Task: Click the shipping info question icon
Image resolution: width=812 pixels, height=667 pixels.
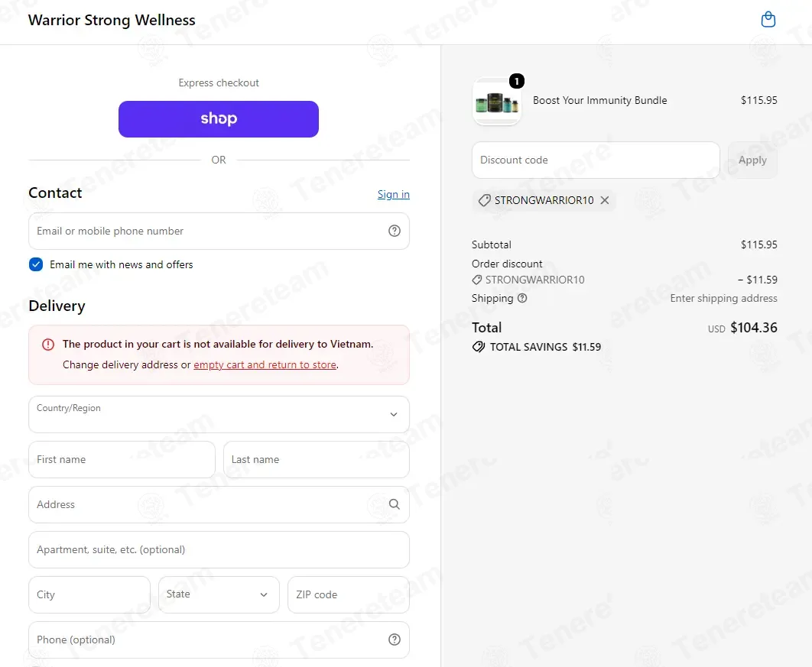Action: 522,298
